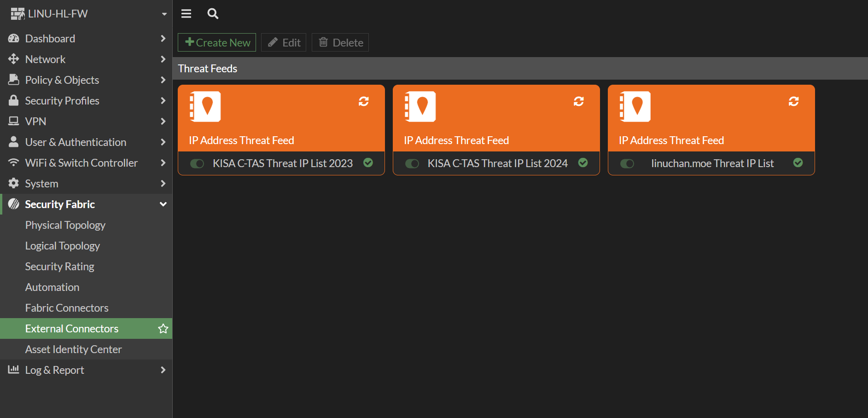Expand the Policy & Objects chevron
Image resolution: width=868 pixels, height=418 pixels.
pos(163,80)
